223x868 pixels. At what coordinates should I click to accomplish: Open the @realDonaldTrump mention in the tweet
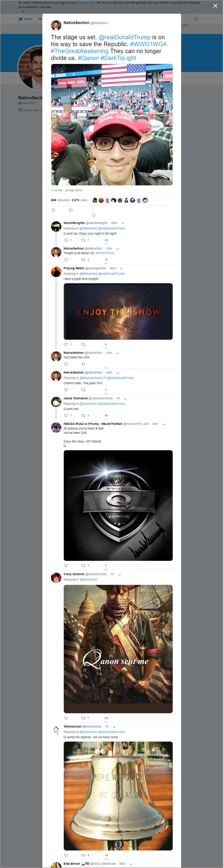(x=124, y=38)
